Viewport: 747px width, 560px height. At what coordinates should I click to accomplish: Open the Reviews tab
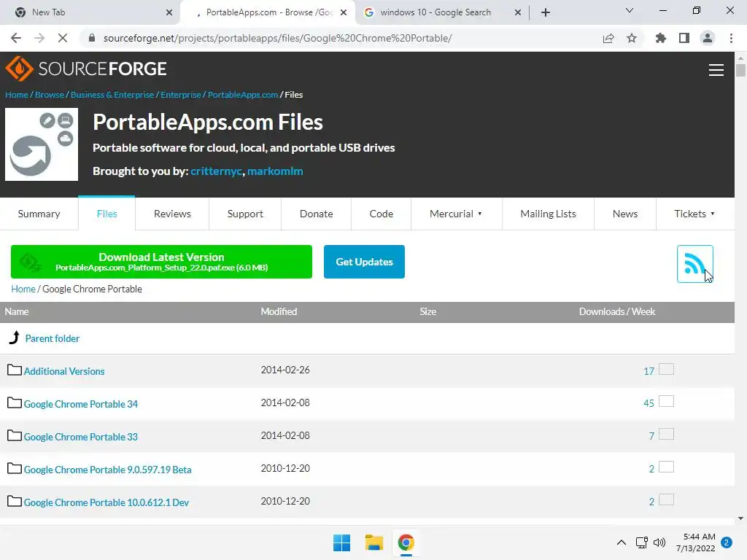tap(172, 214)
